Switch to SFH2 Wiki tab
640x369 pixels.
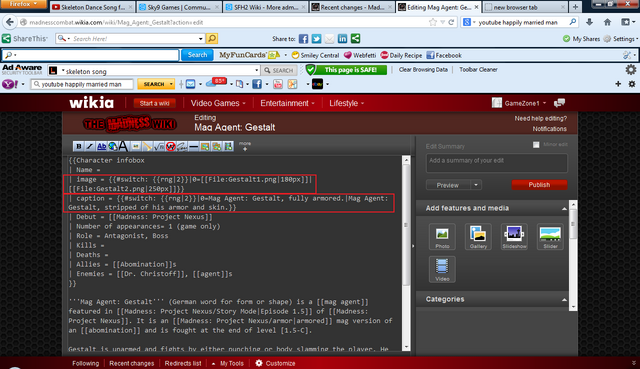coord(265,7)
